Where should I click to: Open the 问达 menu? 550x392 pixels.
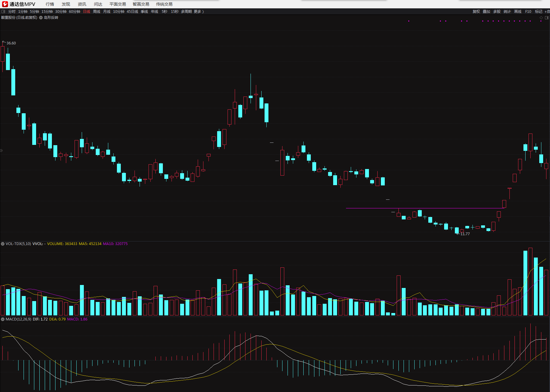coord(98,4)
